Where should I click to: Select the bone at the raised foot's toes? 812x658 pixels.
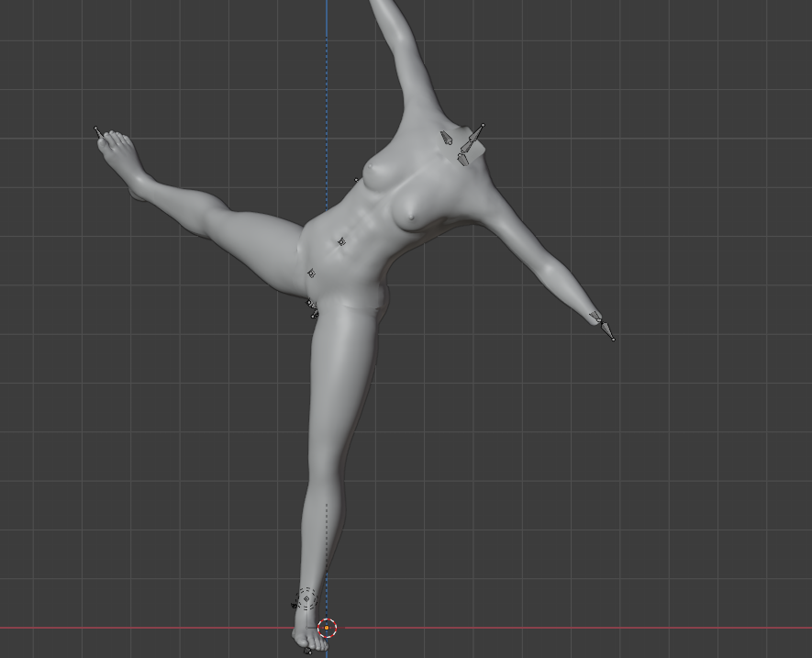[98, 132]
